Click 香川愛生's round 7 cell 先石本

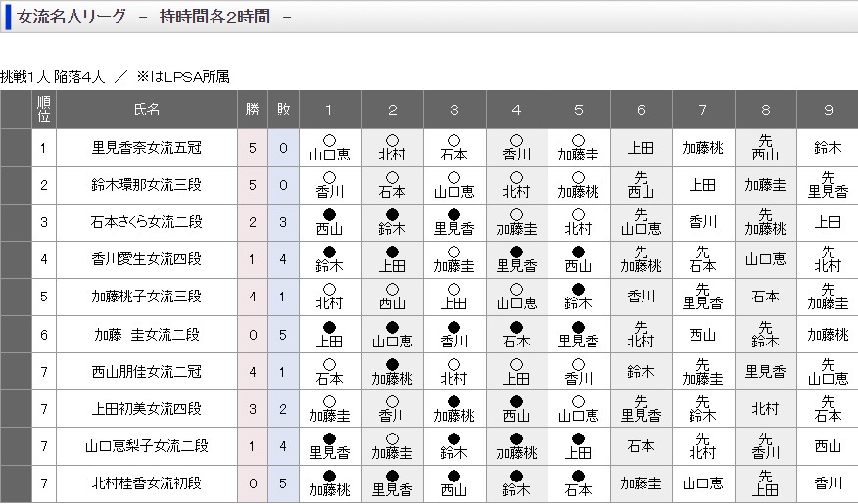[x=703, y=259]
